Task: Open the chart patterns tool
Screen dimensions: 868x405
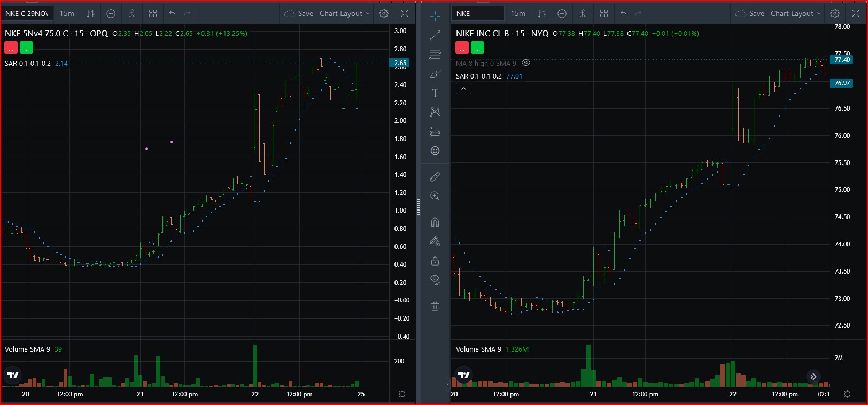Action: tap(435, 112)
